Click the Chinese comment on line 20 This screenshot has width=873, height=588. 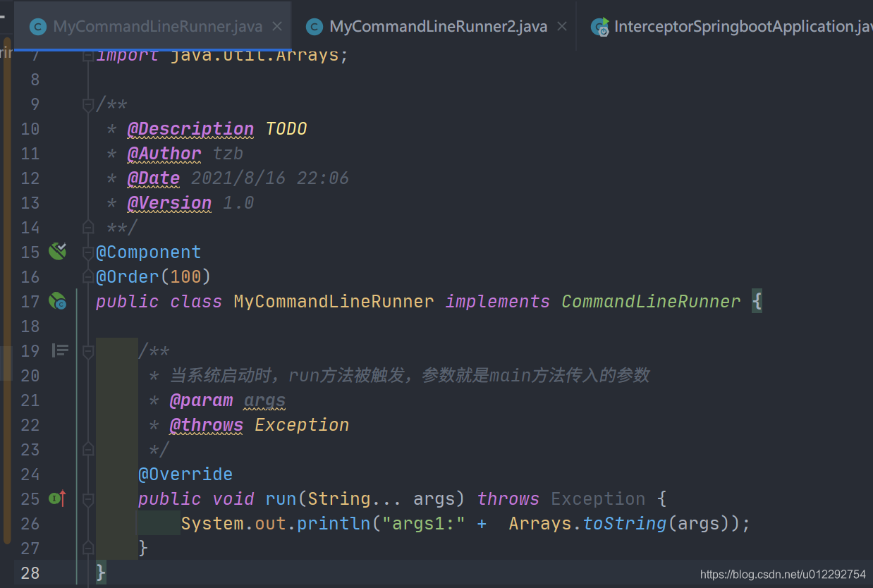coord(410,376)
